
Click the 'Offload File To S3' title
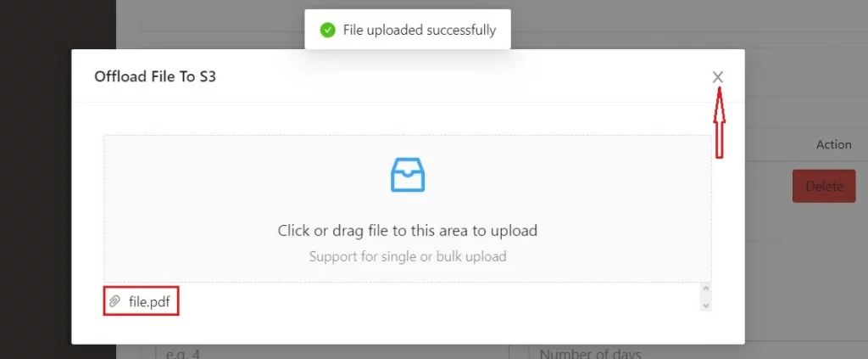click(x=155, y=76)
